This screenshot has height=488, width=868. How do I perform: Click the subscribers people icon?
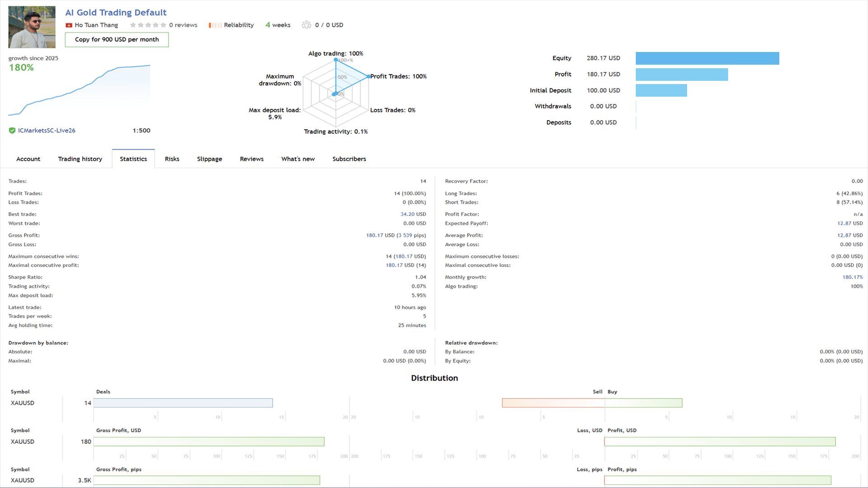coord(307,25)
